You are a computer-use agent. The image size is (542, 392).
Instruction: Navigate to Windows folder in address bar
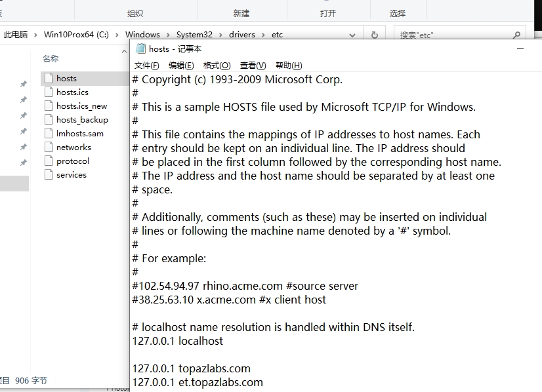pos(142,35)
